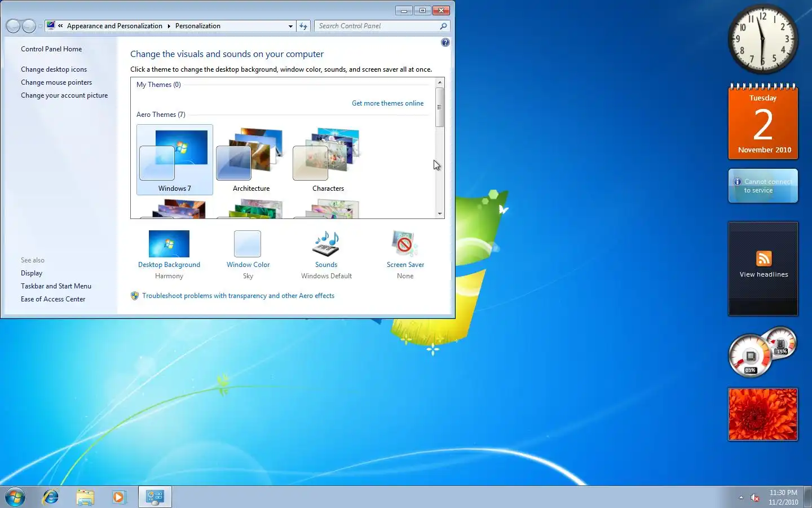
Task: Open Change desktop icons
Action: tap(54, 69)
